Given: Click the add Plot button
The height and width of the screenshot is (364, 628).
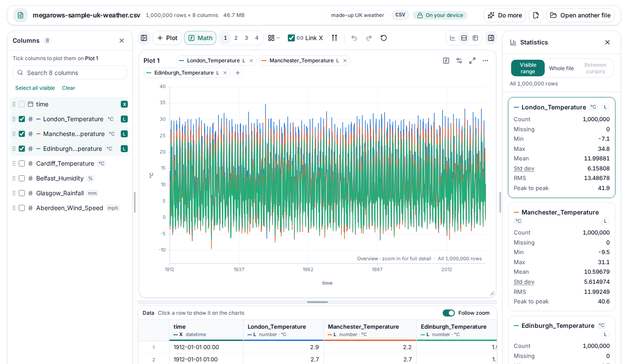Looking at the screenshot, I should [x=167, y=38].
